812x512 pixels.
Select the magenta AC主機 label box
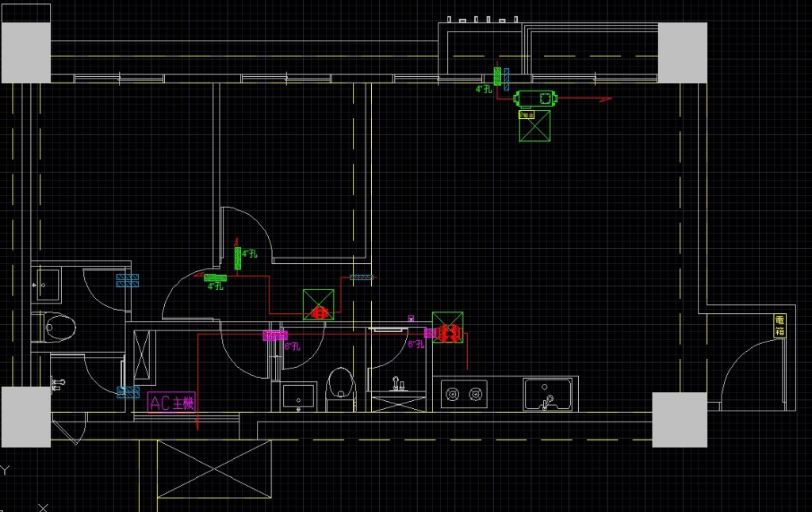point(171,403)
